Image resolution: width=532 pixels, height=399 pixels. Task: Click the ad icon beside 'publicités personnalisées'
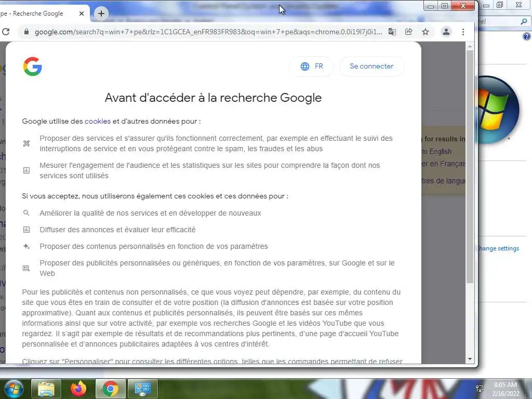(26, 268)
